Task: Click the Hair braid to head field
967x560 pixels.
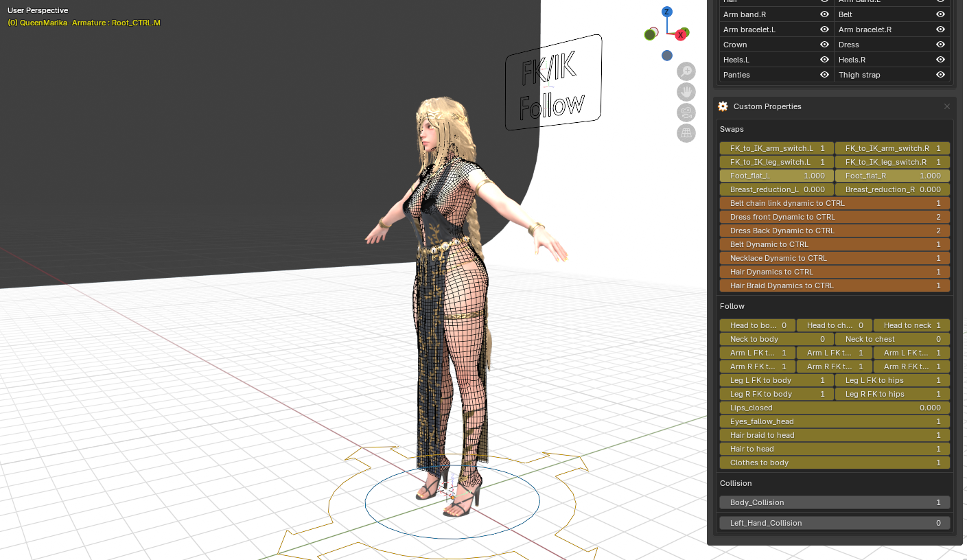Action: 835,435
